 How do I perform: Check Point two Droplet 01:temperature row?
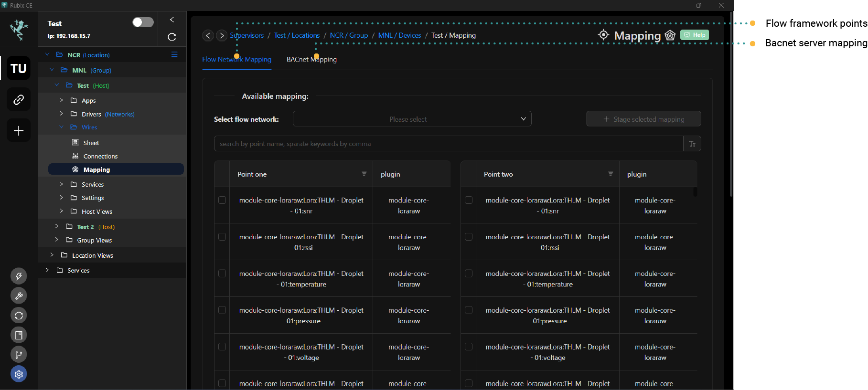469,274
